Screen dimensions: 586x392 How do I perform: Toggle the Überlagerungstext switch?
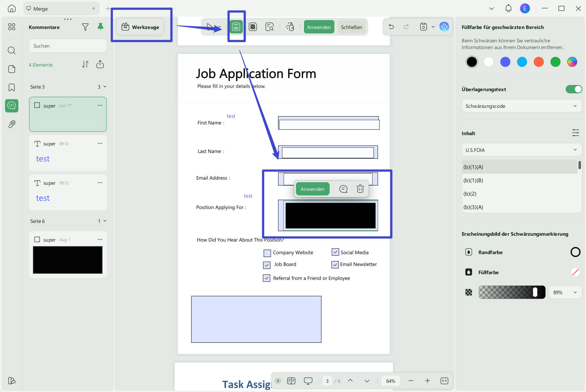[573, 89]
